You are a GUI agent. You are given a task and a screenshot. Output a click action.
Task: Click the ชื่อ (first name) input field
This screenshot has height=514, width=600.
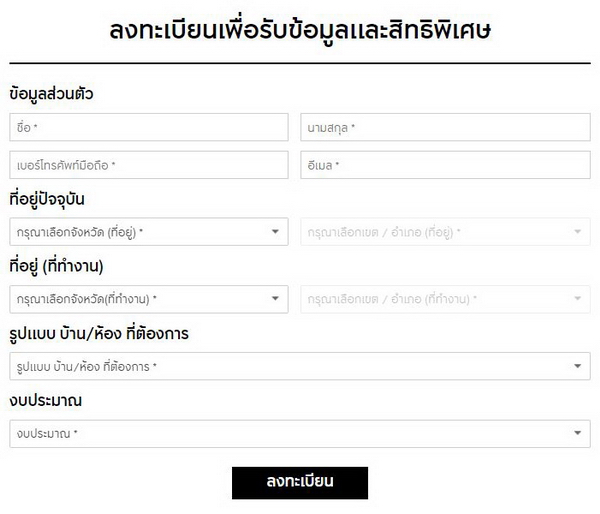click(148, 128)
